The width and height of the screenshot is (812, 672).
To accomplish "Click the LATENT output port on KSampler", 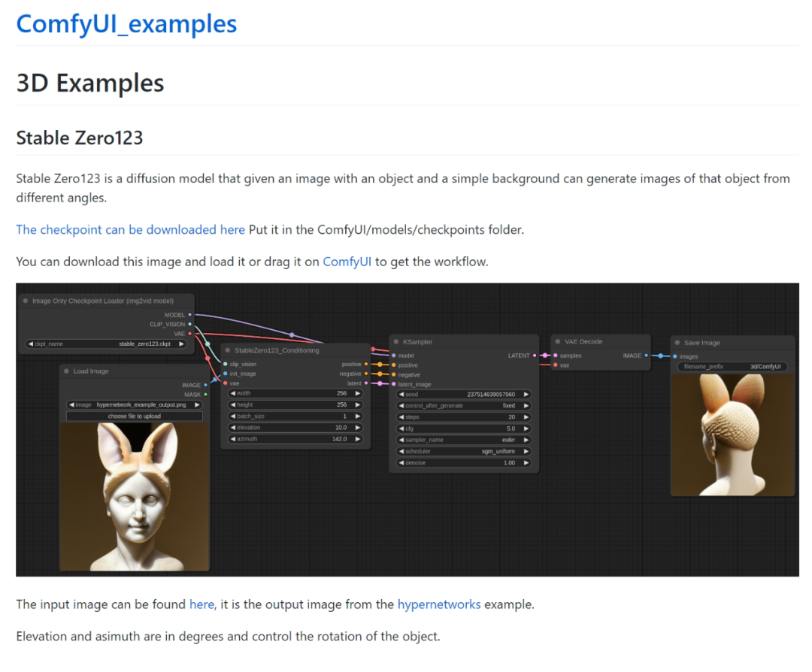I will click(535, 356).
